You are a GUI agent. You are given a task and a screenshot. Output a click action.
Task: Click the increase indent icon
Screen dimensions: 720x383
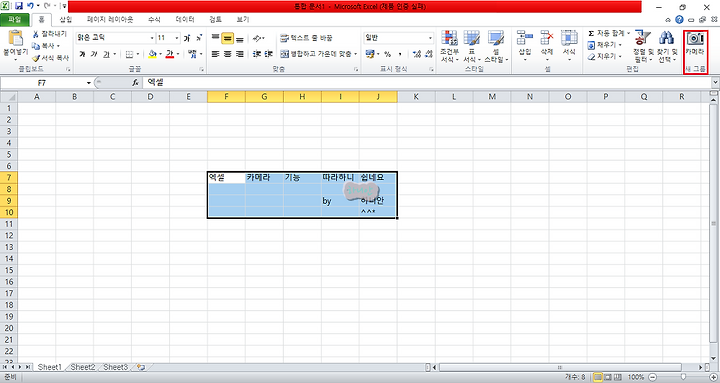click(269, 54)
